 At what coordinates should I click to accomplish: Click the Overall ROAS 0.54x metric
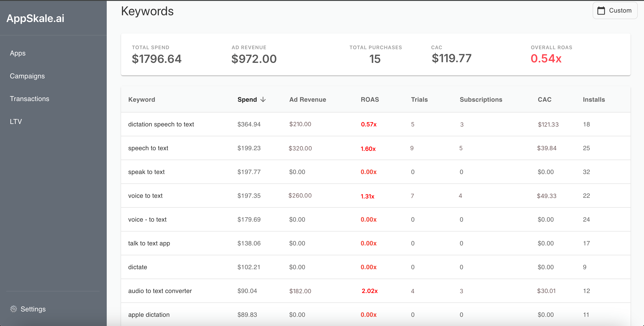click(x=546, y=59)
